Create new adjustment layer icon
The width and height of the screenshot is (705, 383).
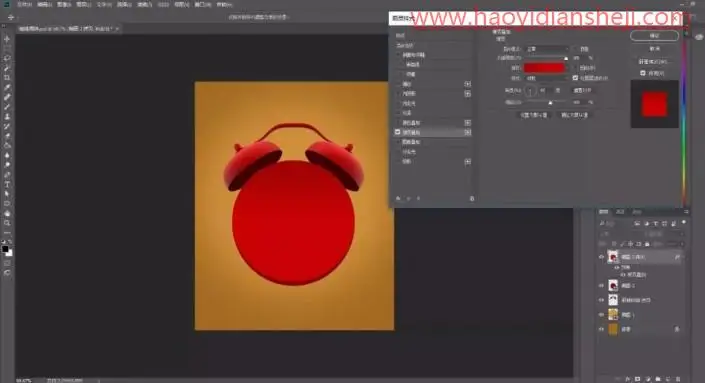[648, 379]
